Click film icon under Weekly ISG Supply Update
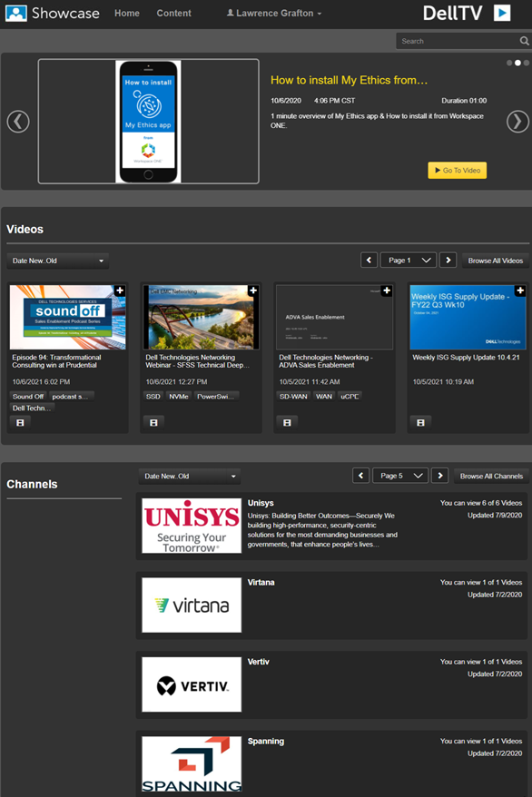This screenshot has height=797, width=532. [x=420, y=422]
